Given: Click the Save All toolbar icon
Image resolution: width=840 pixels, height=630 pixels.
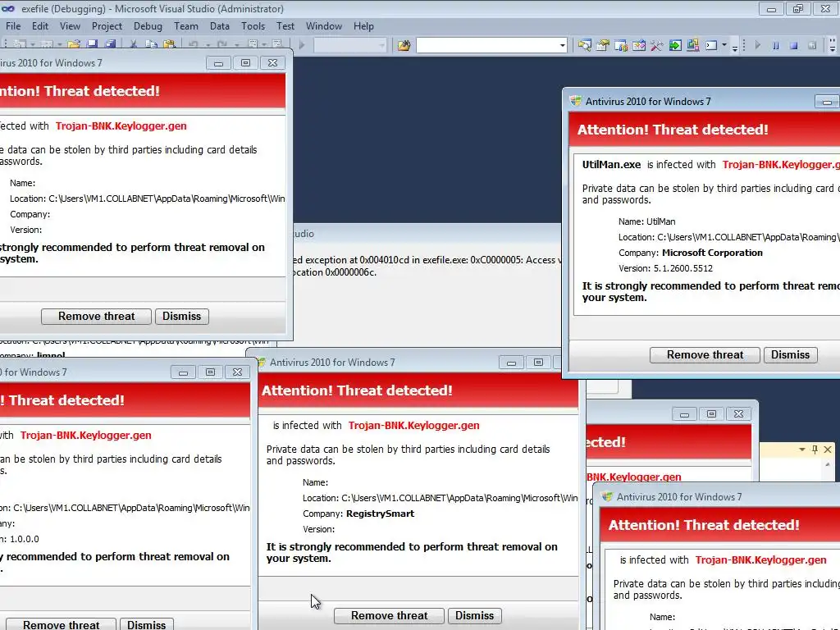Looking at the screenshot, I should tap(110, 44).
